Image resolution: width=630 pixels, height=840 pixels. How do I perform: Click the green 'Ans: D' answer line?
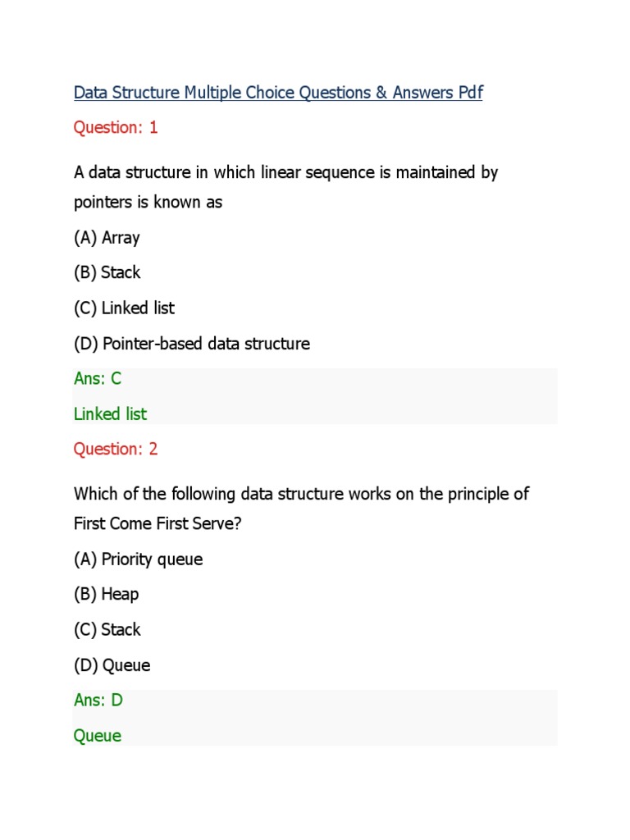click(x=98, y=701)
